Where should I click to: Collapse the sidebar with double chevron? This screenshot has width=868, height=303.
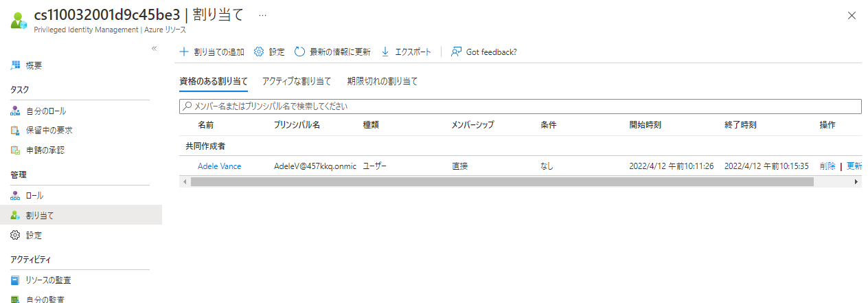154,48
